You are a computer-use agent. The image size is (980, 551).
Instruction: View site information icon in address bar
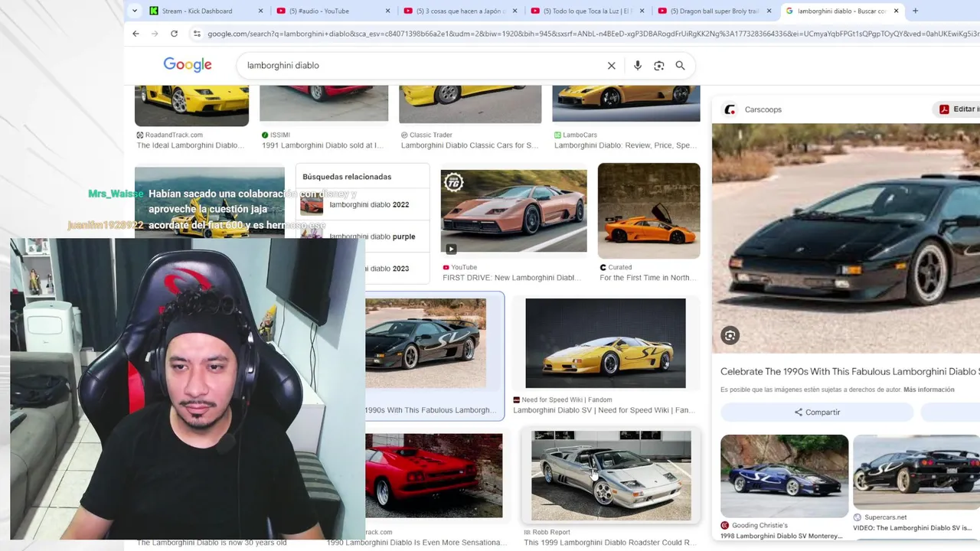197,34
